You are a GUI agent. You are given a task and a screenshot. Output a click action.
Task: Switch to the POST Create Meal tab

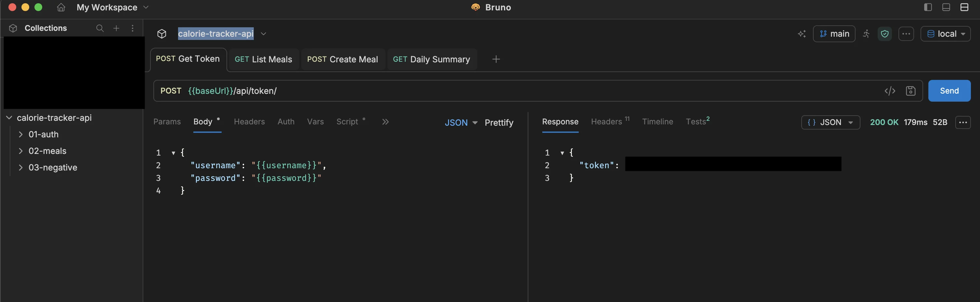pos(342,59)
